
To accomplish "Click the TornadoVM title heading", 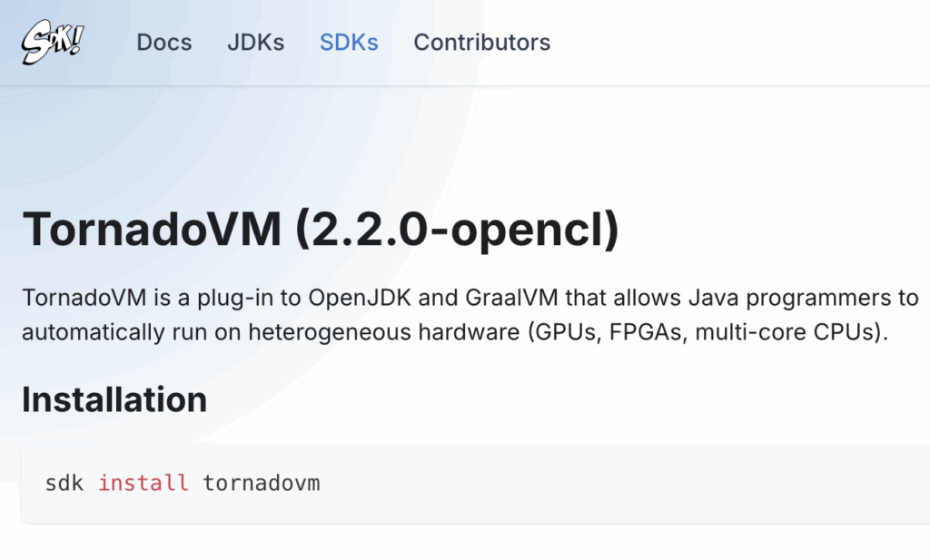I will point(152,229).
